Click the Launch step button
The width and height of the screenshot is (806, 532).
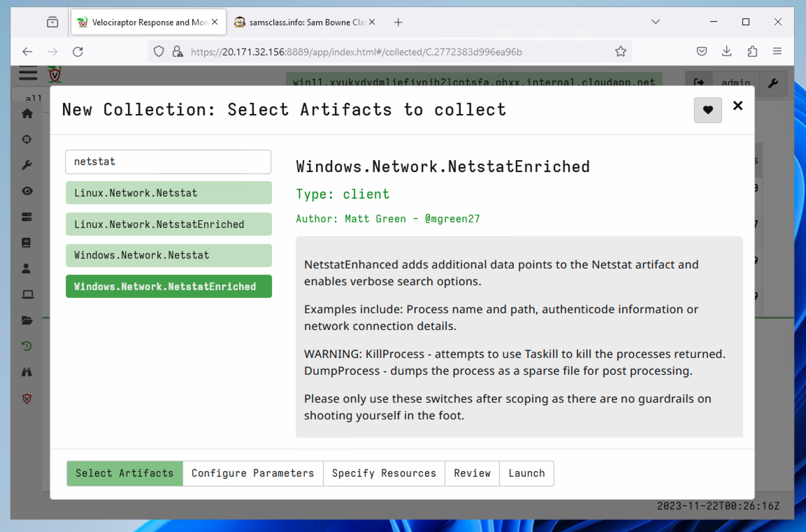(x=527, y=473)
